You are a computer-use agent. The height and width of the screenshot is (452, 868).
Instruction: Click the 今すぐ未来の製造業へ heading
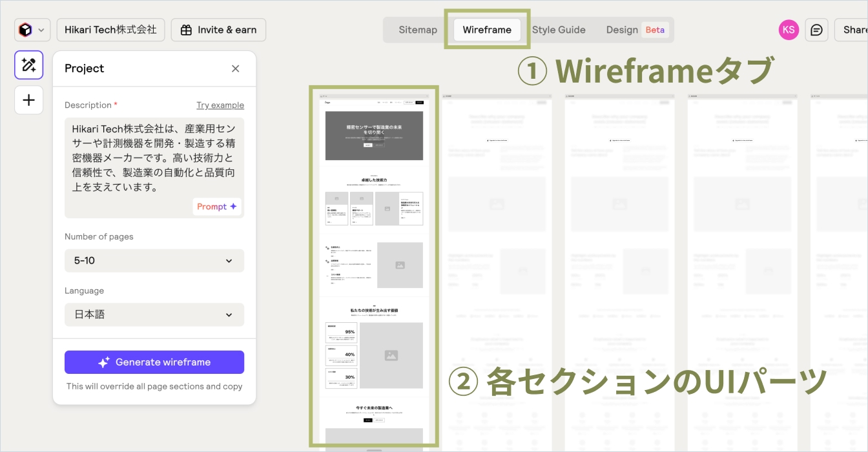374,408
